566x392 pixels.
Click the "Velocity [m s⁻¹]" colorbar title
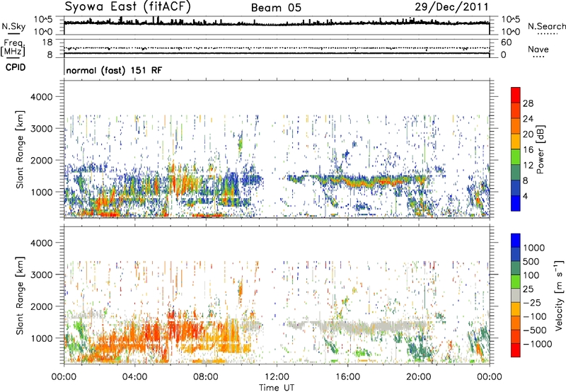559,295
